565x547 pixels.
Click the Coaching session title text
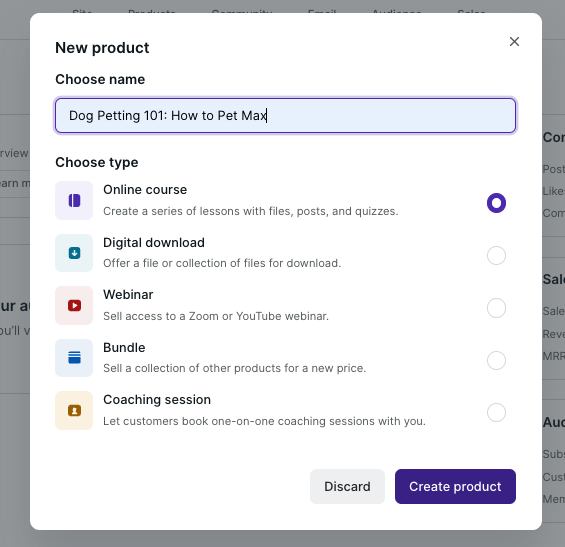click(157, 400)
